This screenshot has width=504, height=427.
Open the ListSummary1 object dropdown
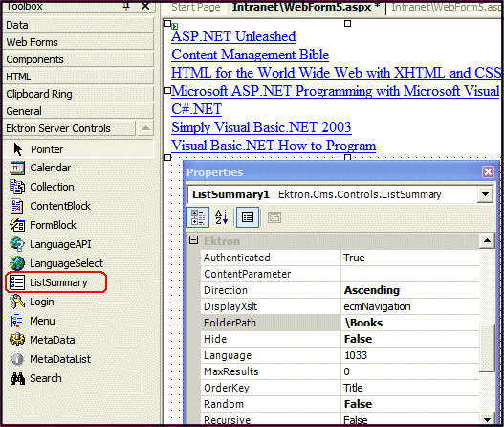tap(486, 194)
